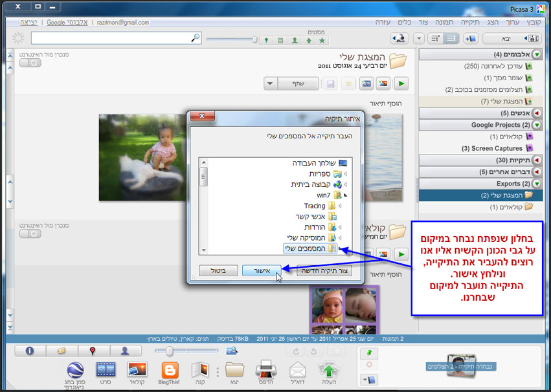
Task: Play slideshow for המצגת שלי folder
Action: (x=401, y=84)
